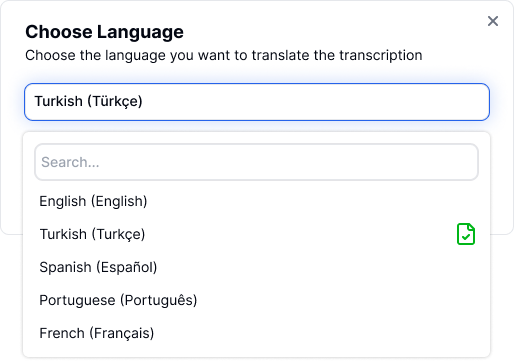514x361 pixels.
Task: Collapse the selected language field dropdown
Action: [257, 102]
